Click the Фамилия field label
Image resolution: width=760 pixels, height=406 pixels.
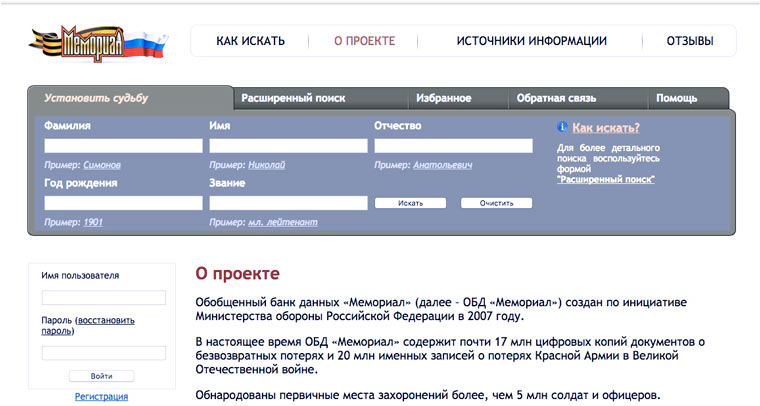tap(67, 125)
